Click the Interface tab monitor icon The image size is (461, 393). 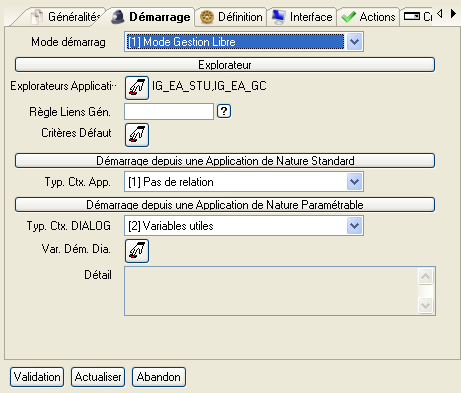pos(278,17)
